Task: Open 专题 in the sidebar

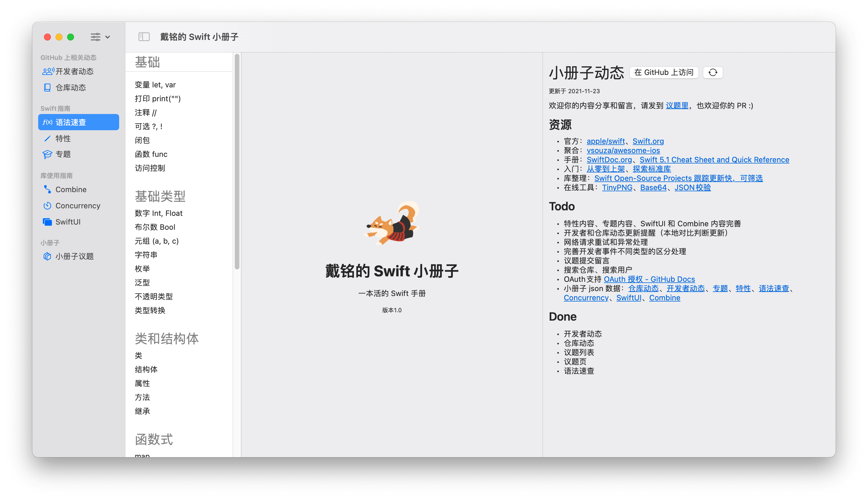Action: [x=79, y=154]
